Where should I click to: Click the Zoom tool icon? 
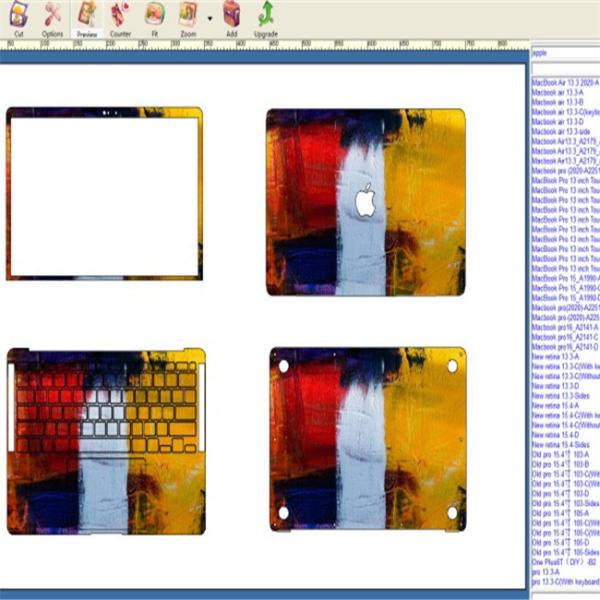188,15
